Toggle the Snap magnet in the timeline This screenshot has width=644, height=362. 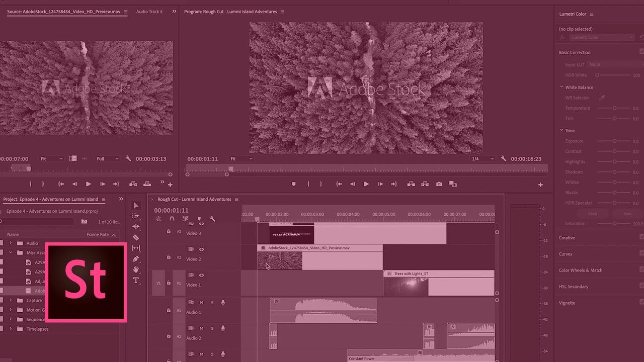point(171,219)
